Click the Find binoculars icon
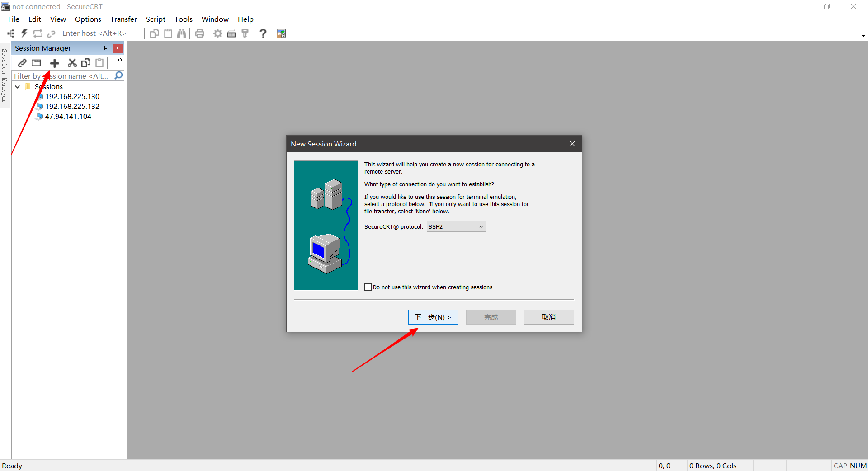868x471 pixels. pos(182,33)
